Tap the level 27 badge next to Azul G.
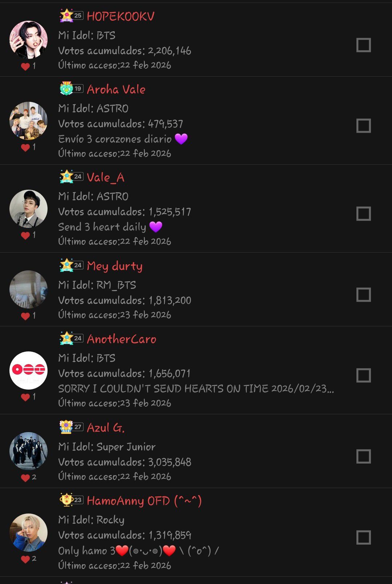Image resolution: width=392 pixels, height=584 pixels. pyautogui.click(x=72, y=427)
